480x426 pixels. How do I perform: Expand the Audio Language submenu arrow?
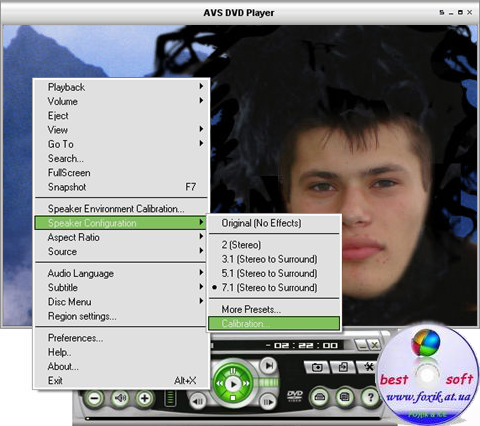click(201, 273)
